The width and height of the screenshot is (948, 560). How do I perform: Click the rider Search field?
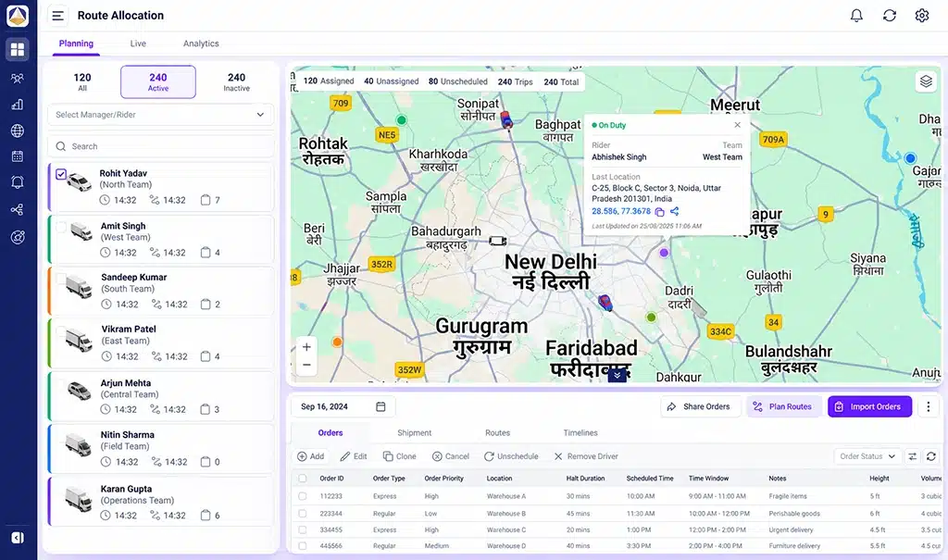point(161,146)
